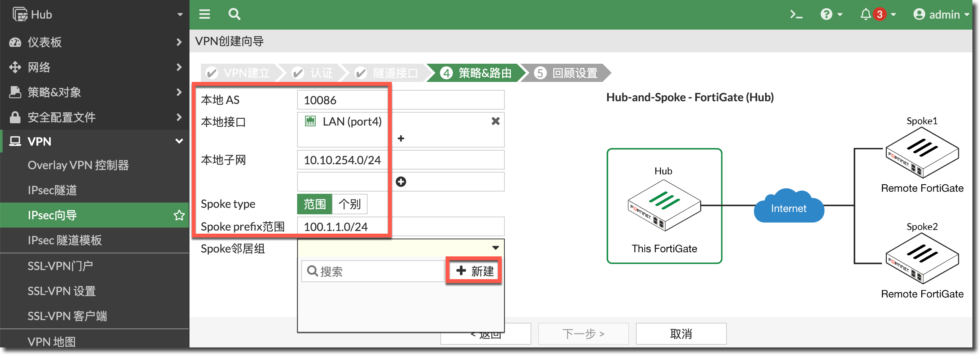Open the search magnifier in top bar
This screenshot has height=355, width=980.
(234, 14)
